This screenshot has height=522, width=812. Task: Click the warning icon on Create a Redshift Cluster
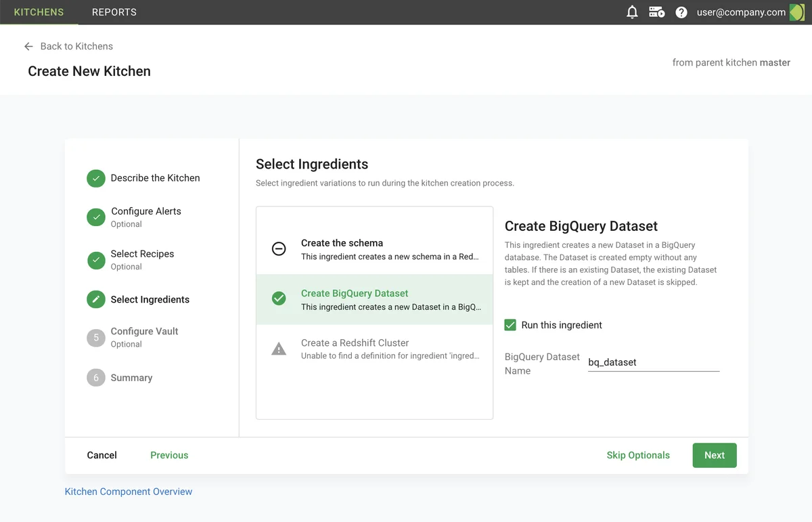click(x=279, y=349)
